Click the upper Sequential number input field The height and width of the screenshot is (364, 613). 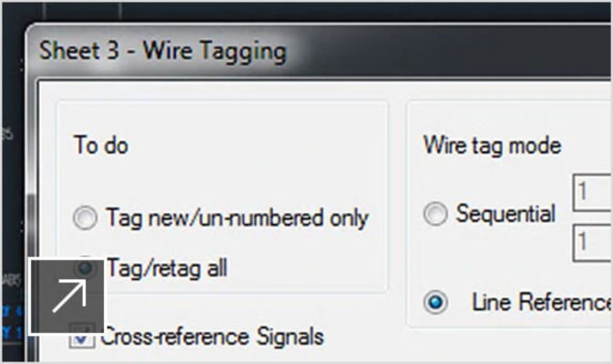[592, 195]
